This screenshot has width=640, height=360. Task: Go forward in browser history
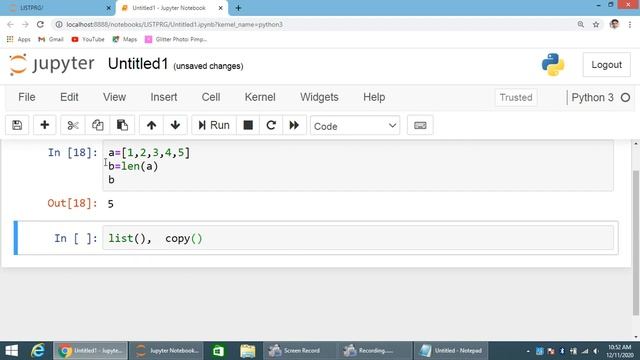point(25,24)
